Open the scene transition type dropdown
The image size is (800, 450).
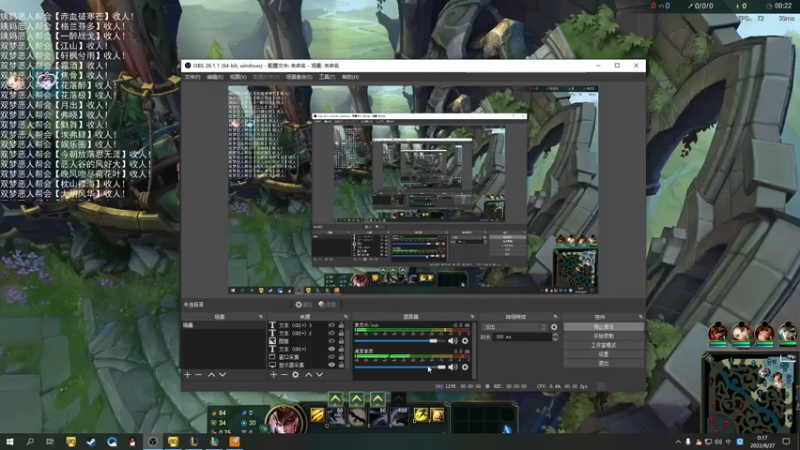514,327
